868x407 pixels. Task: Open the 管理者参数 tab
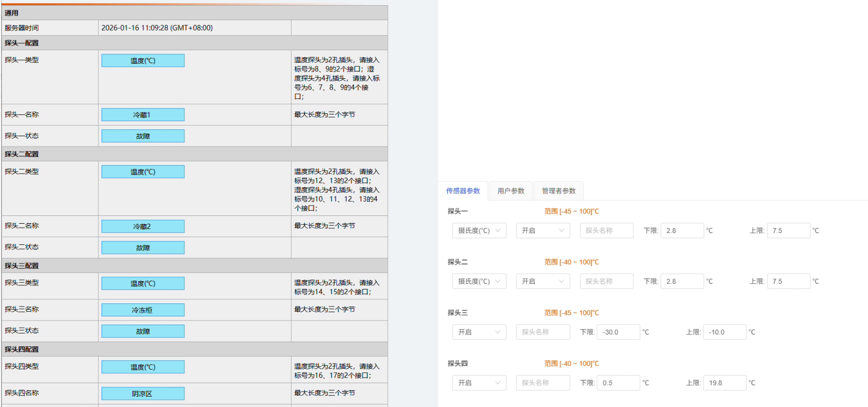[x=558, y=191]
